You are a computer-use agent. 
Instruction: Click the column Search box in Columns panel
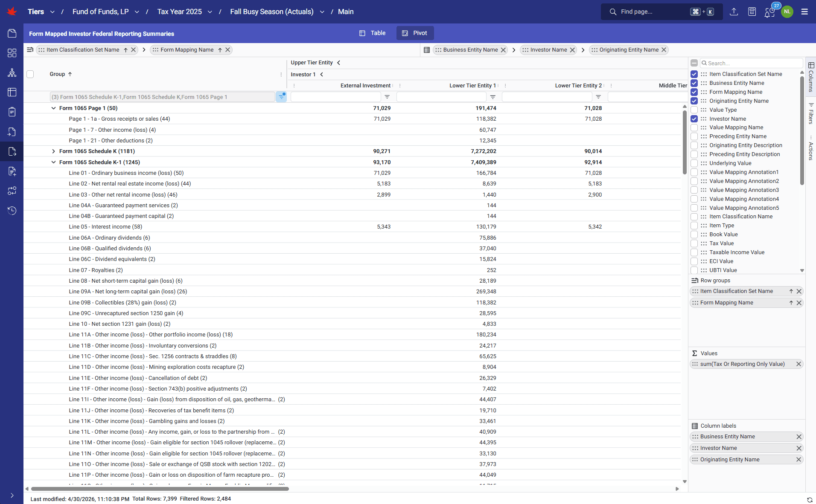[x=751, y=63]
